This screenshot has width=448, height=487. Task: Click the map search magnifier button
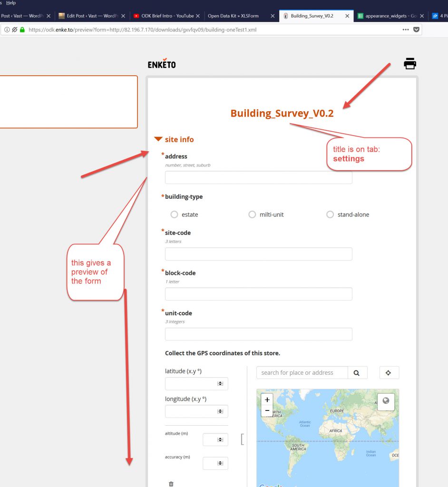pos(357,373)
